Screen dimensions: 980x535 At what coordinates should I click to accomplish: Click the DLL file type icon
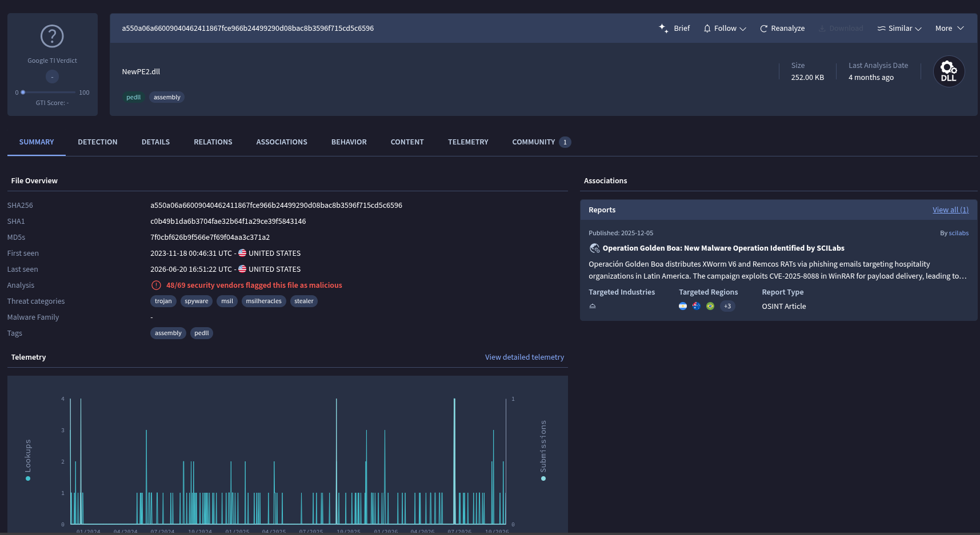coord(949,71)
